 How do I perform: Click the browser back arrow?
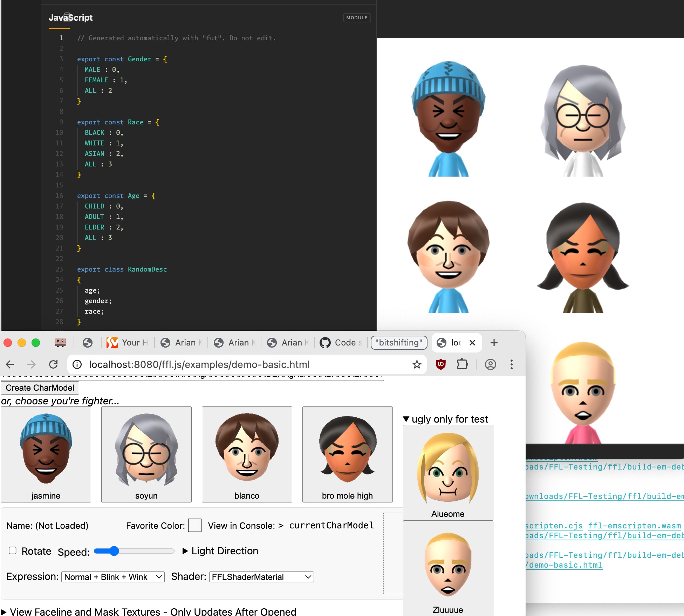click(10, 364)
